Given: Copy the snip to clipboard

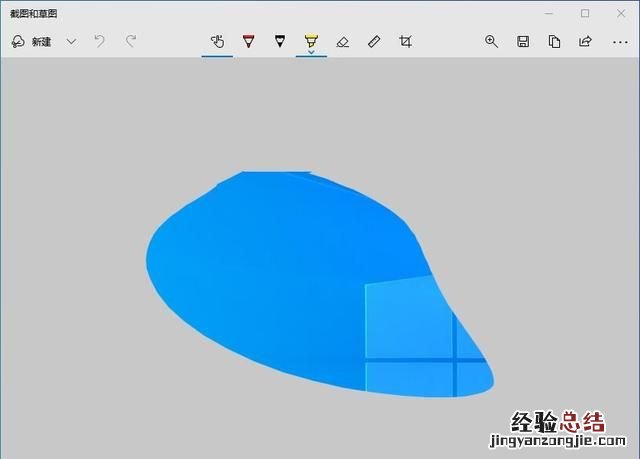Looking at the screenshot, I should 554,41.
